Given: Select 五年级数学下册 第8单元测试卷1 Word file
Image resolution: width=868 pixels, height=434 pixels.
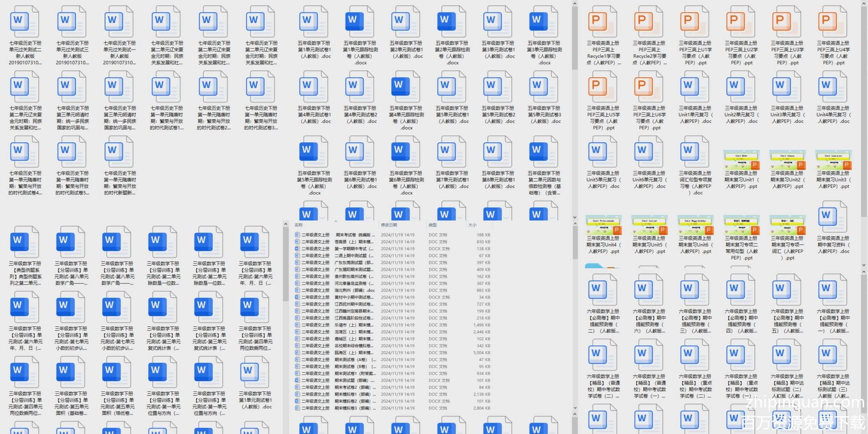Looking at the screenshot, I should [498, 151].
